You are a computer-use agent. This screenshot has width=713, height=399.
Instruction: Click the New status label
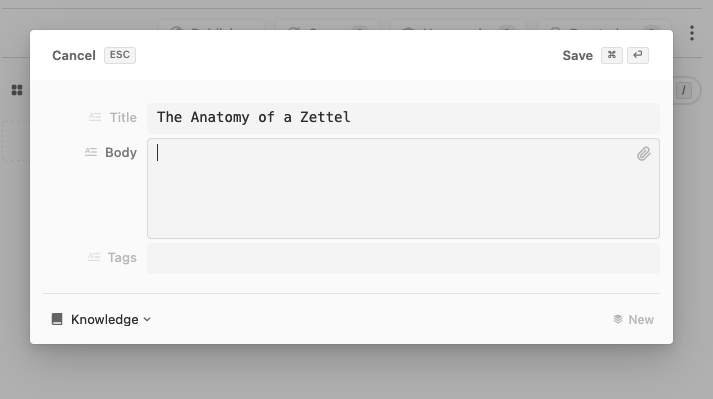click(641, 319)
